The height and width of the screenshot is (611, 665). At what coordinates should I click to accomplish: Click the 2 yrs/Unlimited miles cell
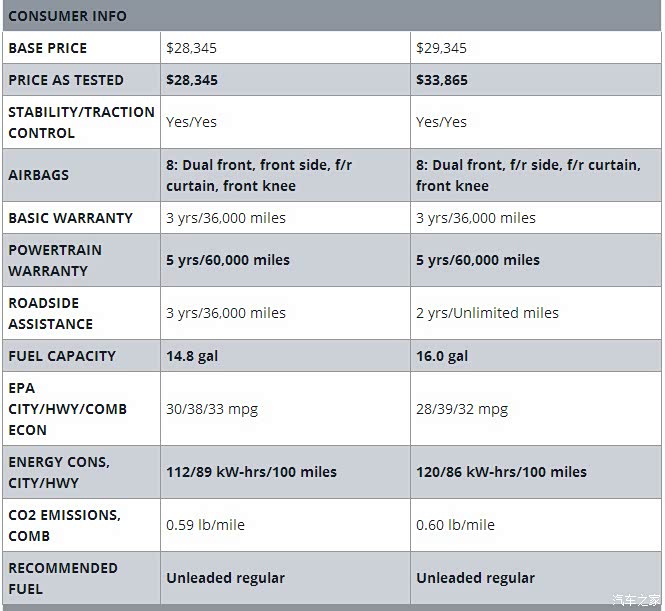[x=487, y=313]
